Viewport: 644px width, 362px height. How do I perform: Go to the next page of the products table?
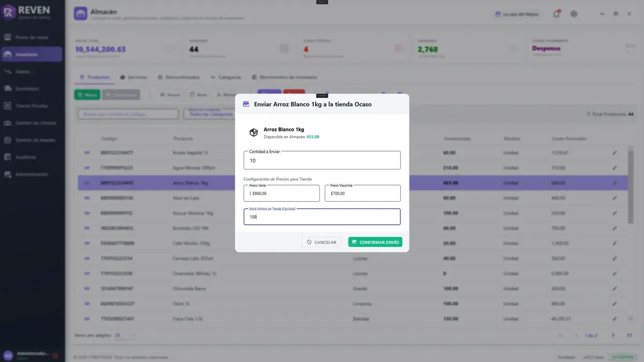[x=613, y=335]
